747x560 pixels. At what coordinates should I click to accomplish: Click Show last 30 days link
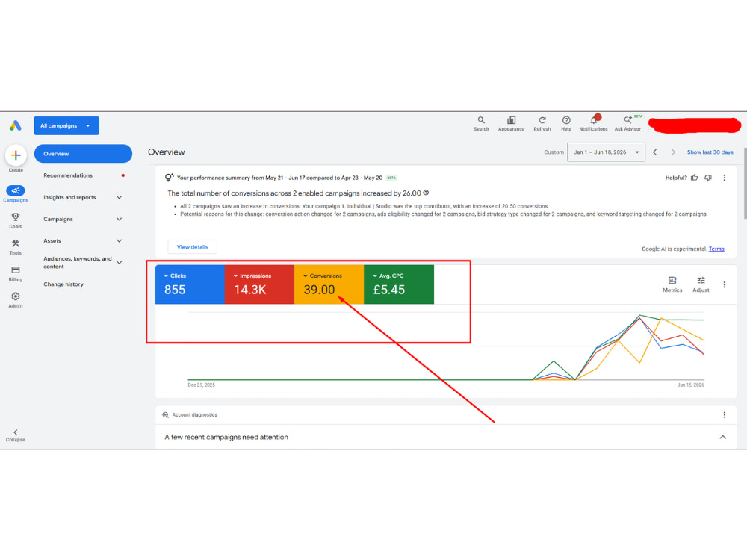tap(710, 152)
